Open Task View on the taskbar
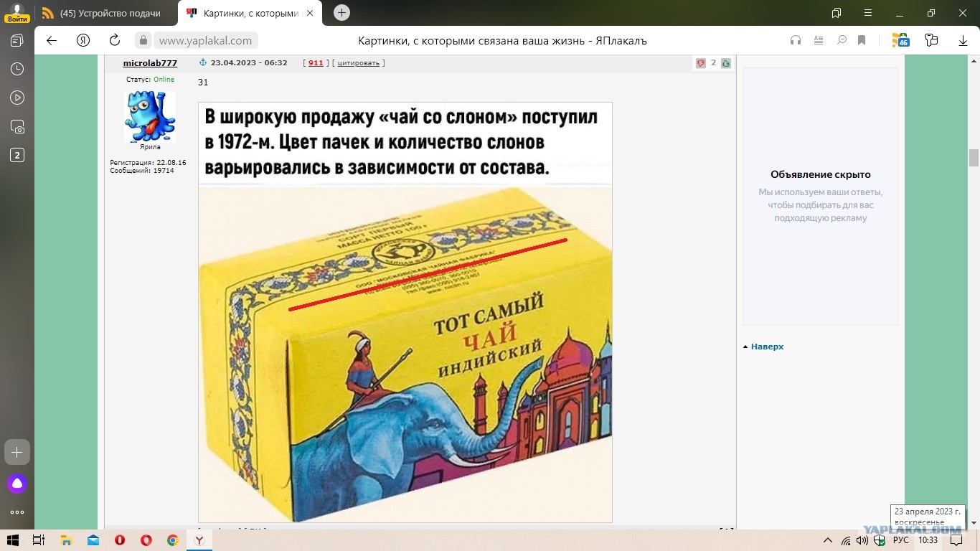Screen dimensions: 980x551 pyautogui.click(x=39, y=540)
